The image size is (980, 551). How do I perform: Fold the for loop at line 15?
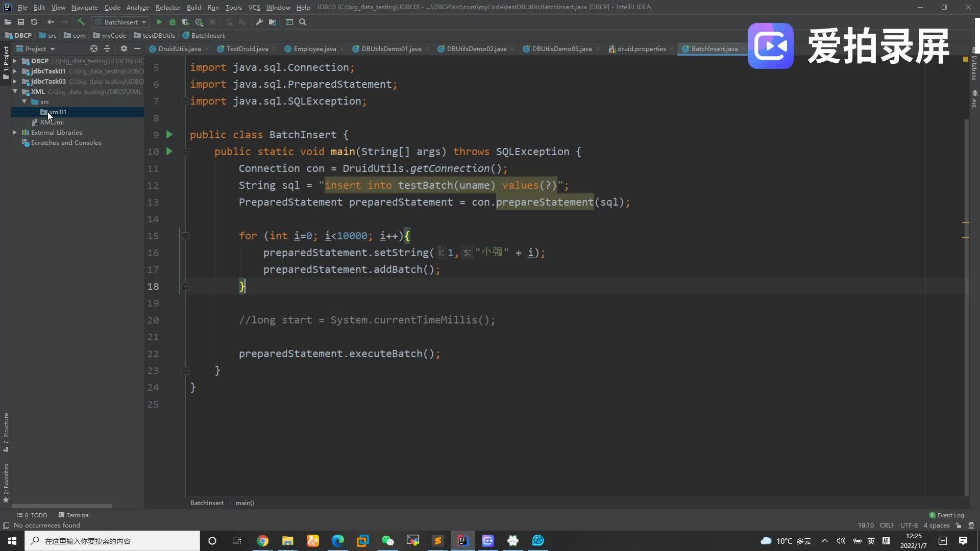coord(185,236)
